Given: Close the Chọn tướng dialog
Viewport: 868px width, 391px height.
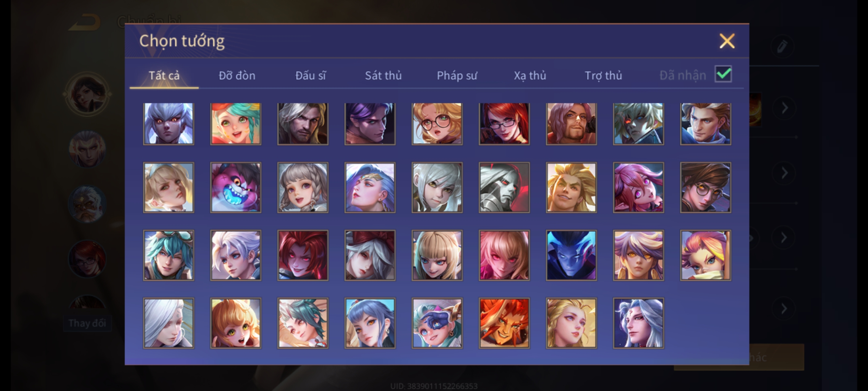Looking at the screenshot, I should tap(727, 41).
